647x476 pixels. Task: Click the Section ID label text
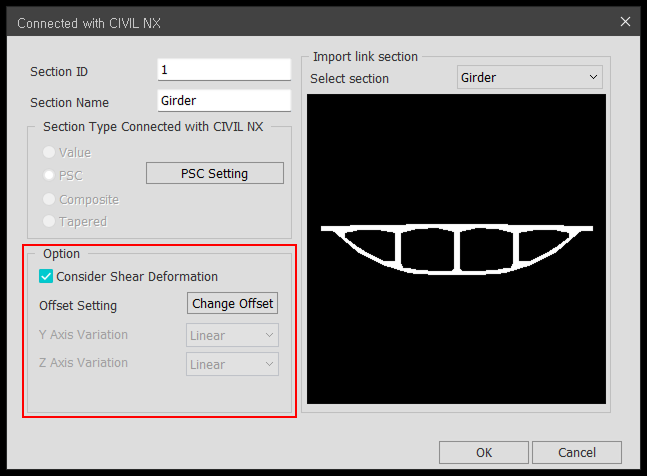59,72
